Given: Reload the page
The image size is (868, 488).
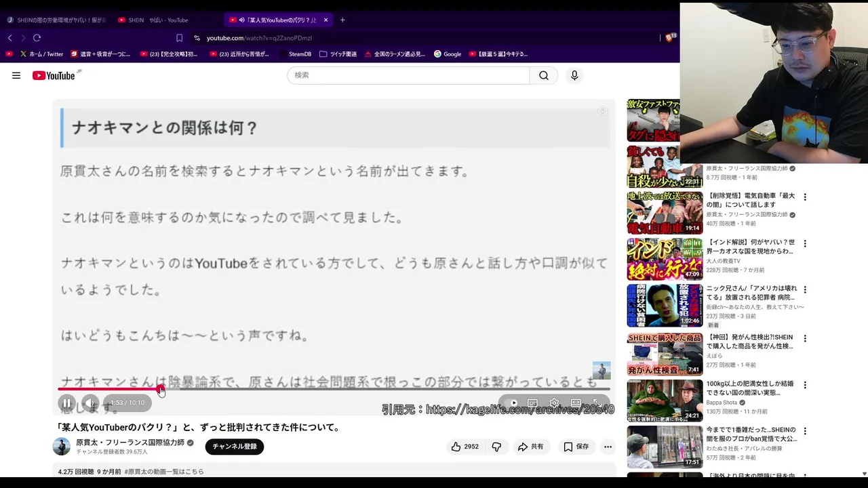Looking at the screenshot, I should pos(37,38).
